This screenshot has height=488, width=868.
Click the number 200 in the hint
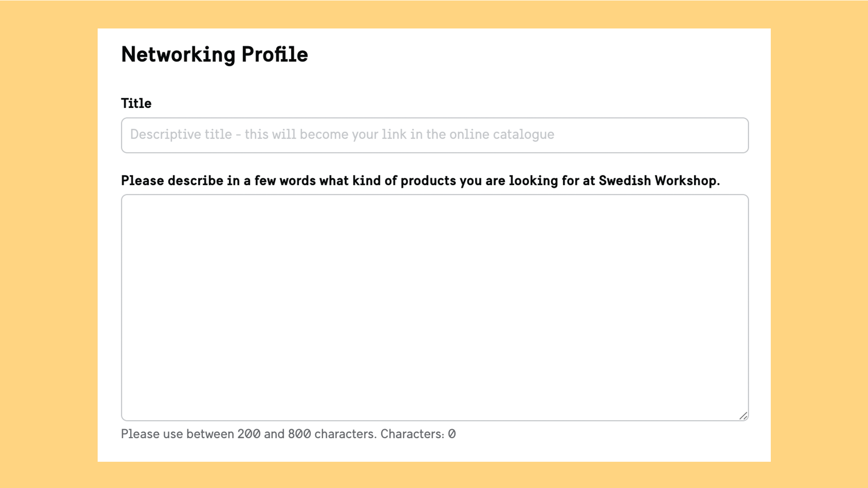point(249,434)
